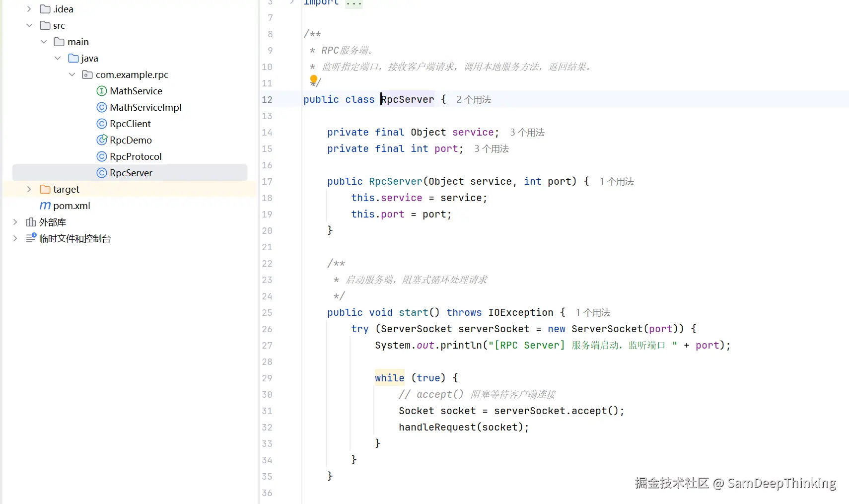Click the 'try' keyword on line 26
Image resolution: width=849 pixels, height=504 pixels.
tap(360, 329)
